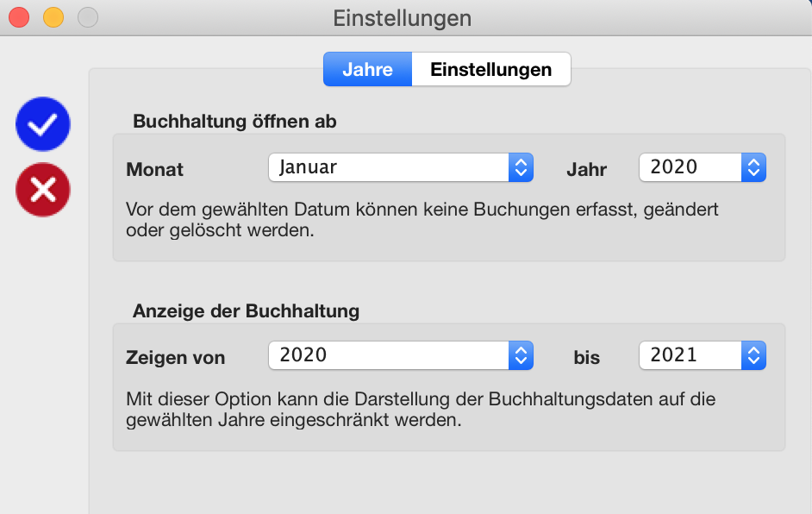
Task: Click the description text about gewählten Datum
Action: tap(422, 220)
